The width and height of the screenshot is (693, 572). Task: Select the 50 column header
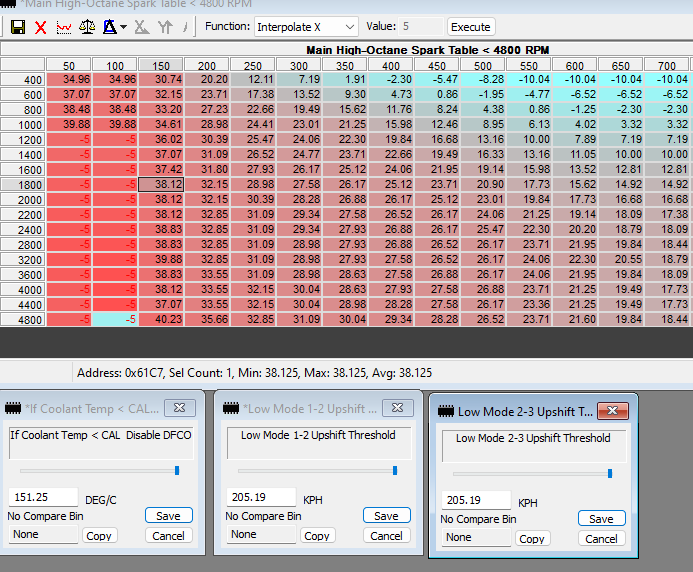click(x=69, y=65)
